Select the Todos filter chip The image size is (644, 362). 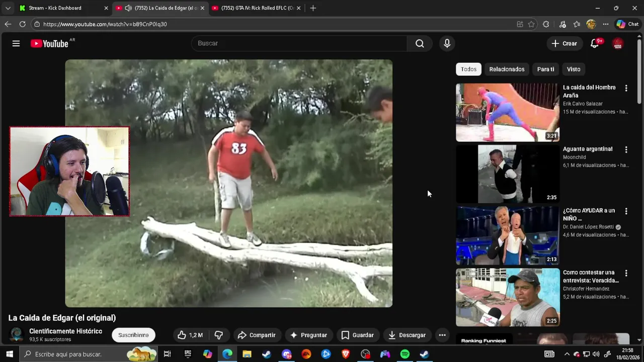point(468,69)
